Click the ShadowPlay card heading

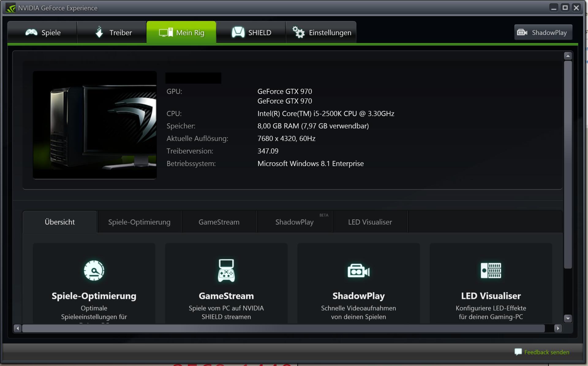[359, 296]
